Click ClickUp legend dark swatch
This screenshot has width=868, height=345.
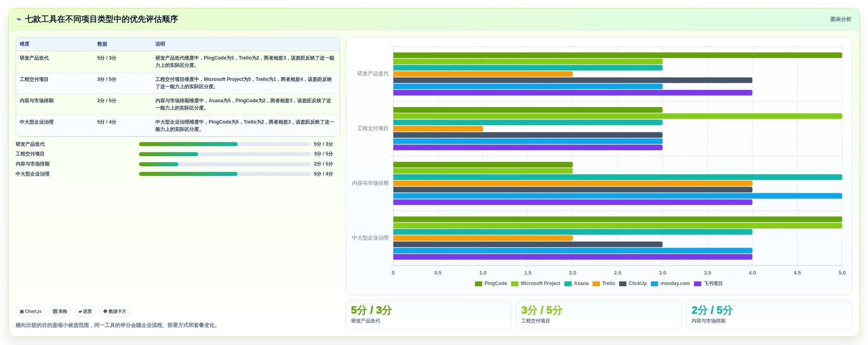623,284
